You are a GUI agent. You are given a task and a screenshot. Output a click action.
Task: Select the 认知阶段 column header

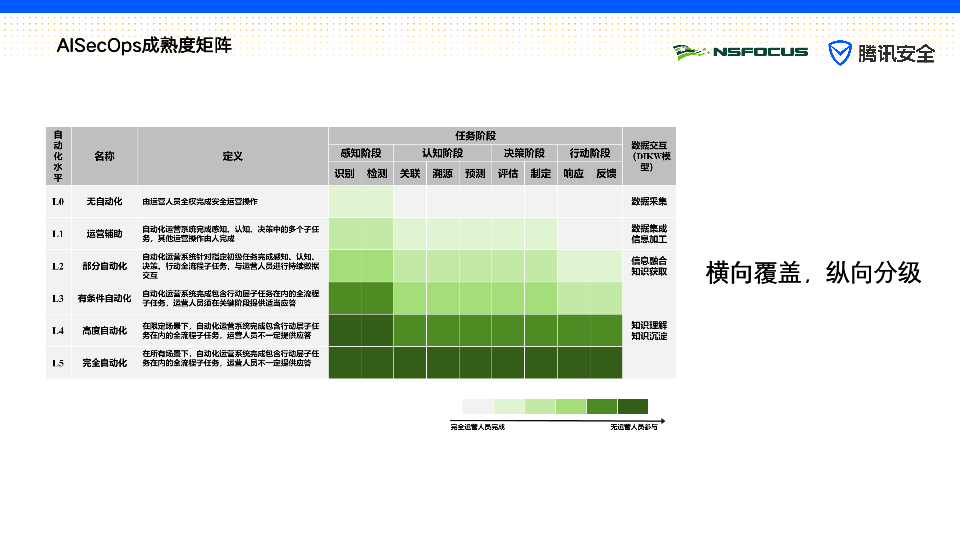pyautogui.click(x=441, y=153)
